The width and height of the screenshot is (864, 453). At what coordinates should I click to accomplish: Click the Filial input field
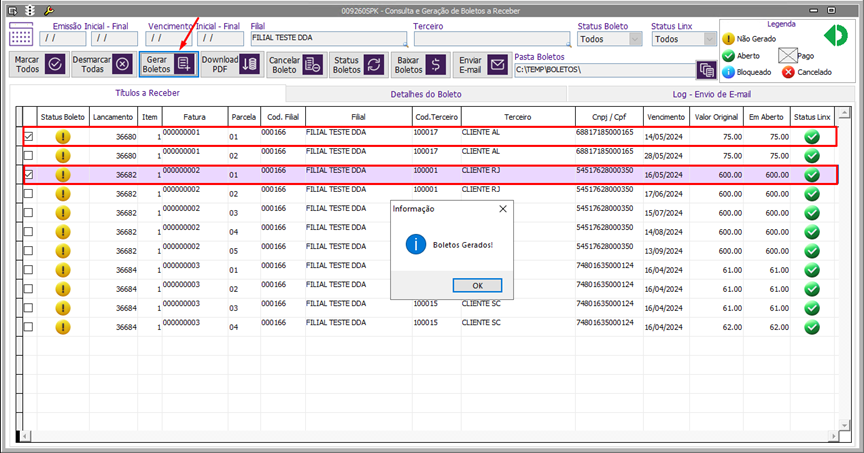coord(328,39)
